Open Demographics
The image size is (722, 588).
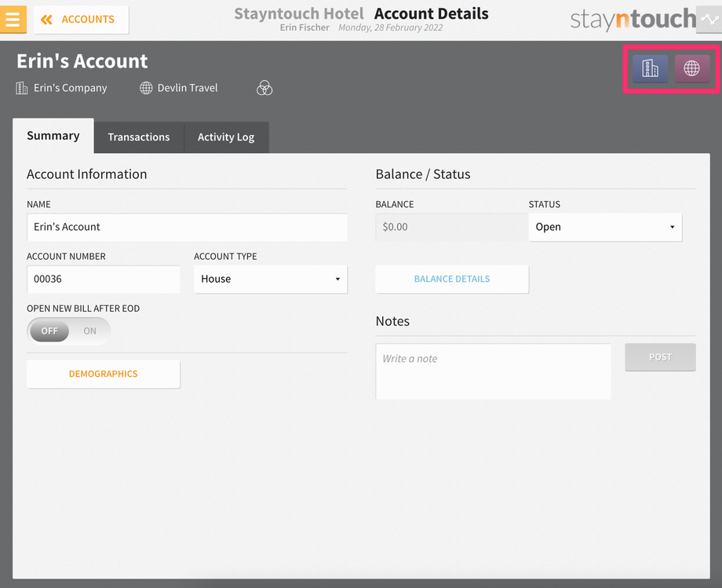pyautogui.click(x=103, y=374)
